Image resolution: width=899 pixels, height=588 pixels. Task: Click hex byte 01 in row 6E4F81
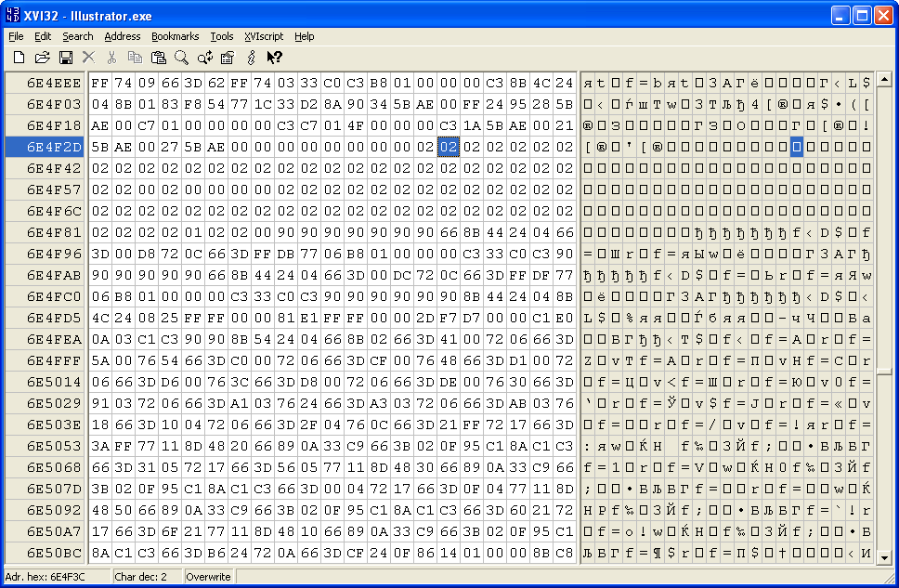pyautogui.click(x=193, y=232)
